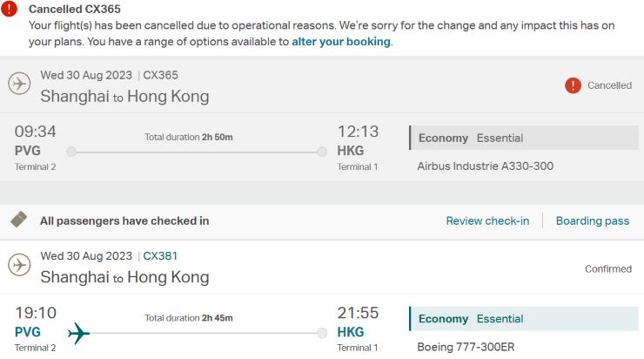Click the teal airplane progress marker on CX381 timeline
Viewport: 644px width, 359px height.
click(x=78, y=333)
